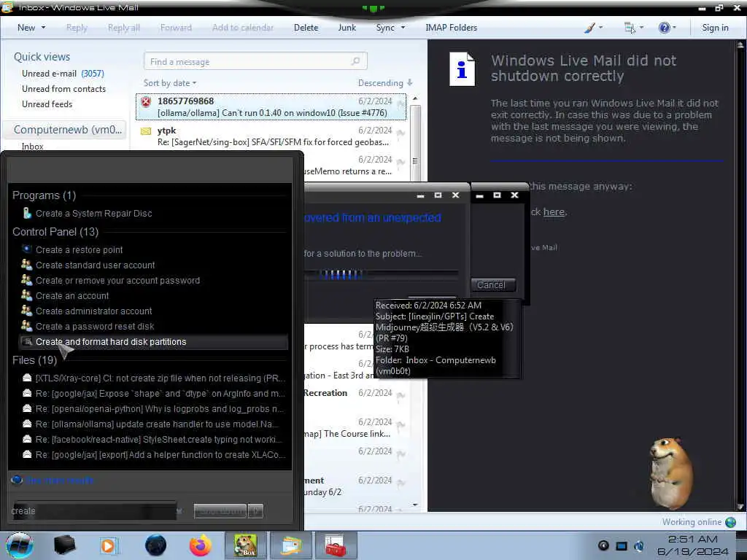The width and height of the screenshot is (747, 560).
Task: Click the Start menu search box containing 'create'
Action: point(96,510)
